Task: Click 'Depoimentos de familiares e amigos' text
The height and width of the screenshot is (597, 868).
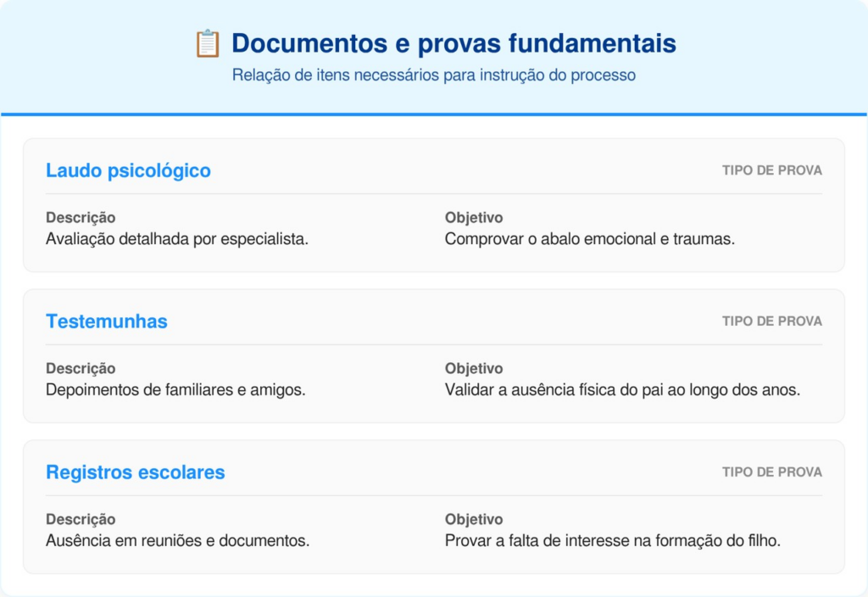Action: click(x=175, y=390)
